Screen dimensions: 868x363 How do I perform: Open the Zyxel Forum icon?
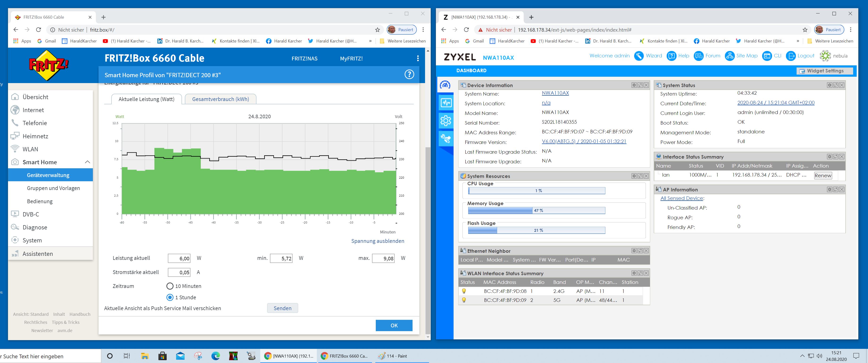[699, 56]
